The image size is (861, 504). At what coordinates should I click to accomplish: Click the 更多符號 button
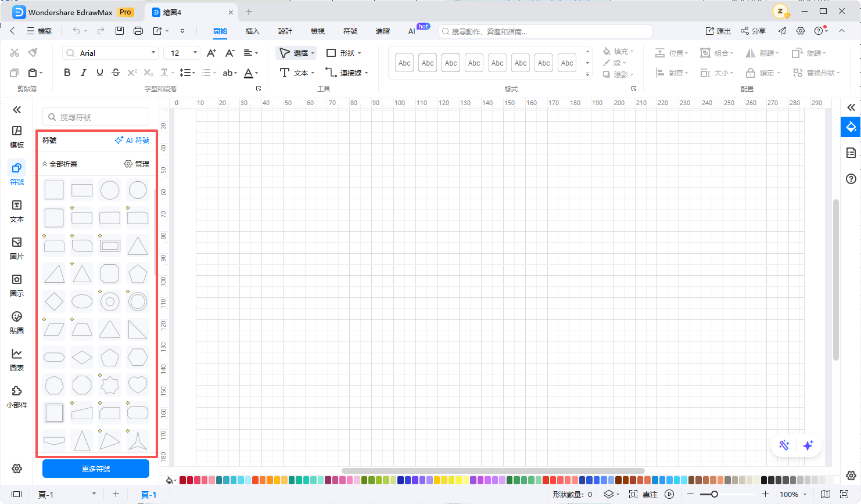[96, 469]
